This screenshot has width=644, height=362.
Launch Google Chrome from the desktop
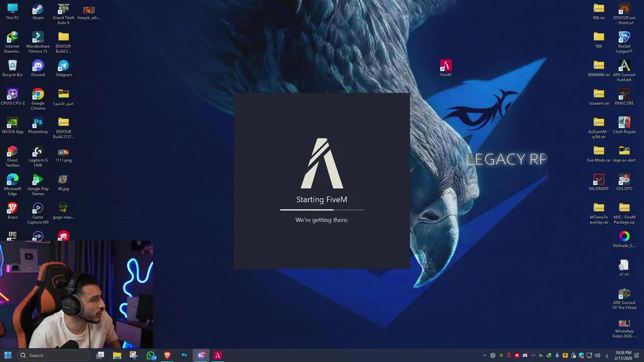(38, 100)
